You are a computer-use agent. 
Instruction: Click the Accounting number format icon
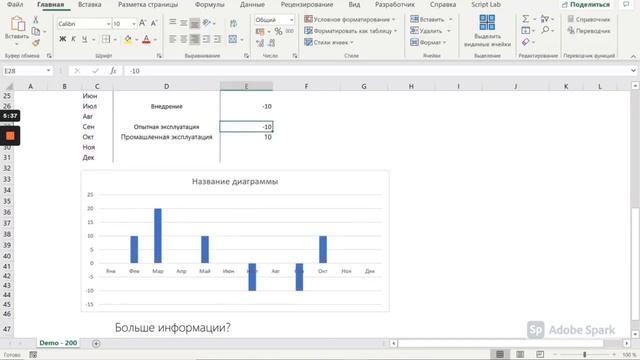[x=260, y=31]
